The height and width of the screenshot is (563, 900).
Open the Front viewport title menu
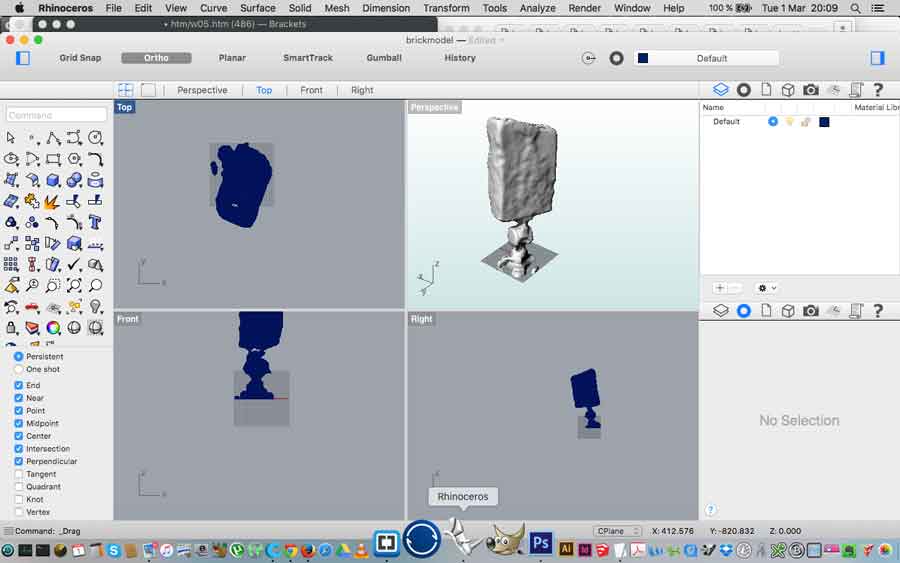point(127,319)
